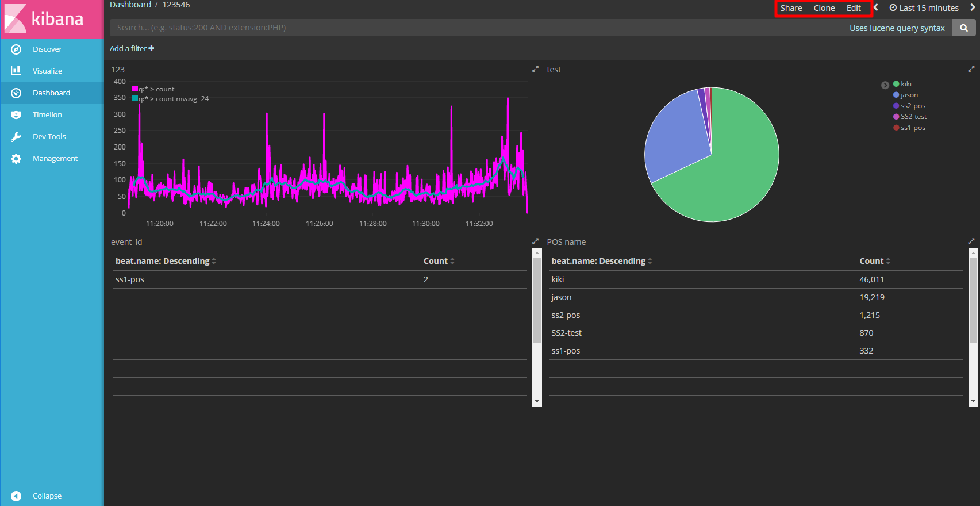
Task: Open Uses lucene query syntax link
Action: click(897, 28)
